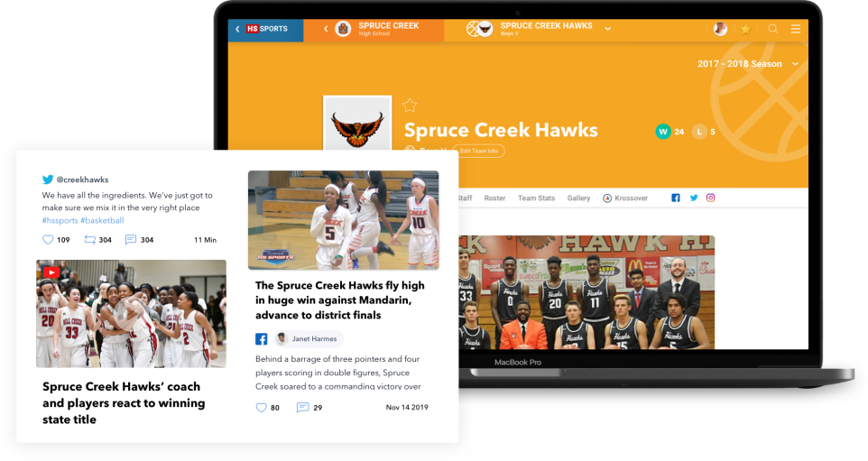This screenshot has height=461, width=868.
Task: Click the YouTube play badge on video
Action: (51, 272)
